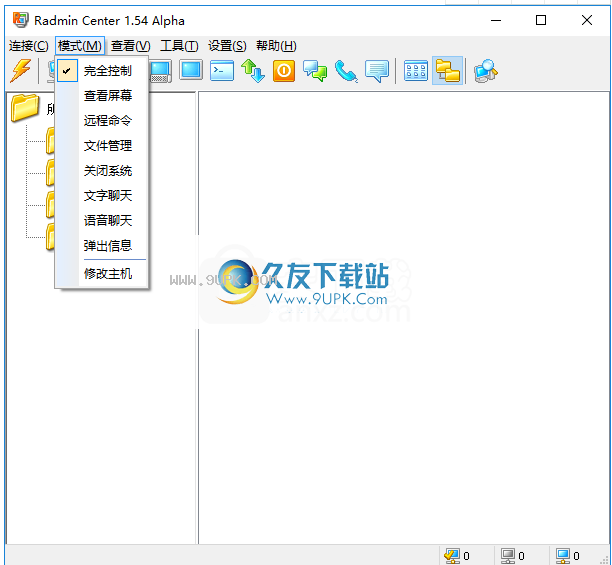The height and width of the screenshot is (565, 612).
Task: Choose 文件管理 from the mode menu
Action: [x=101, y=146]
